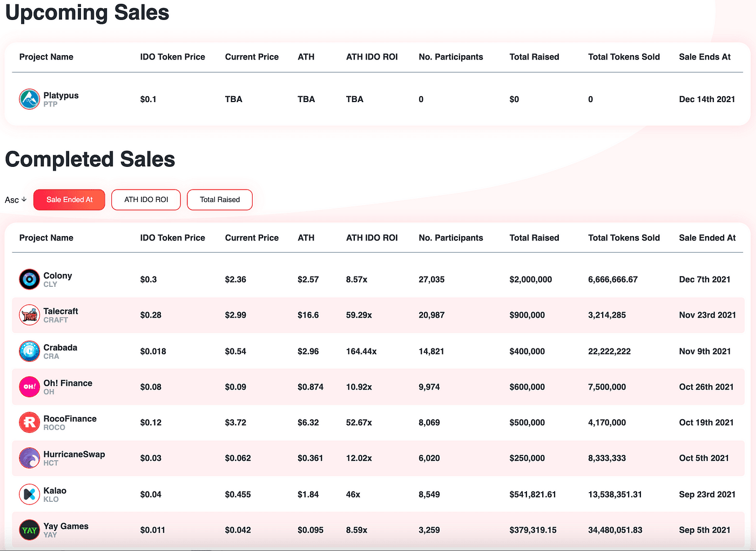Click the Kalao KLO logo icon
Image resolution: width=756 pixels, height=551 pixels.
[x=29, y=494]
